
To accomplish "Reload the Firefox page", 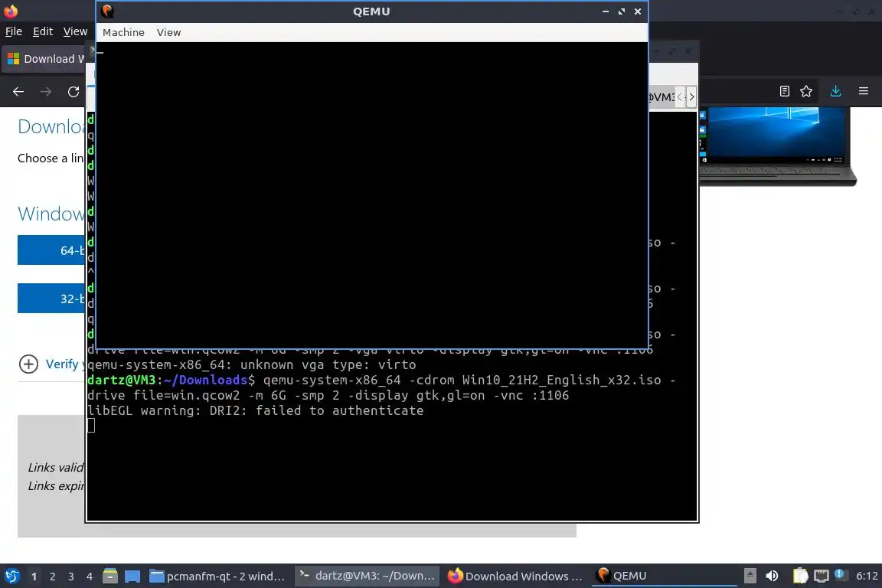I will (73, 92).
